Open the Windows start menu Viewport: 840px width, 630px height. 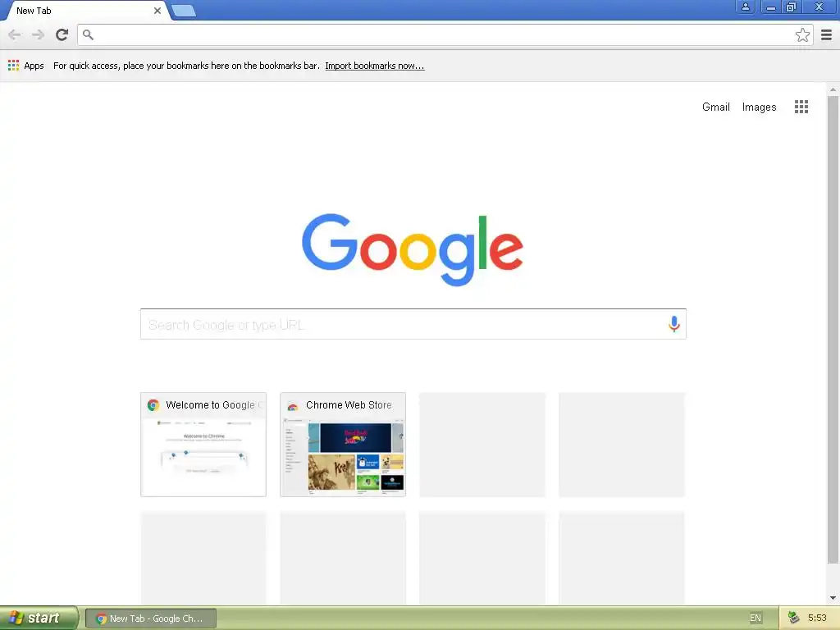click(39, 618)
